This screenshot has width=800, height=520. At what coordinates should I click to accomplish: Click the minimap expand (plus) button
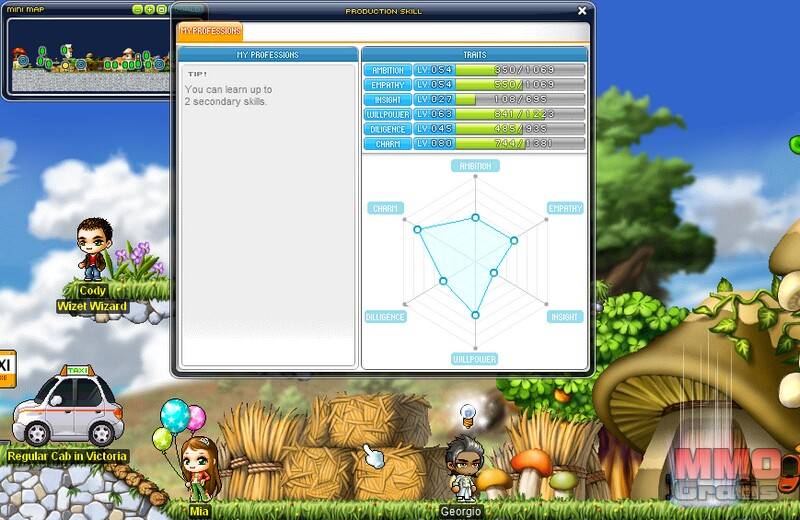(150, 9)
